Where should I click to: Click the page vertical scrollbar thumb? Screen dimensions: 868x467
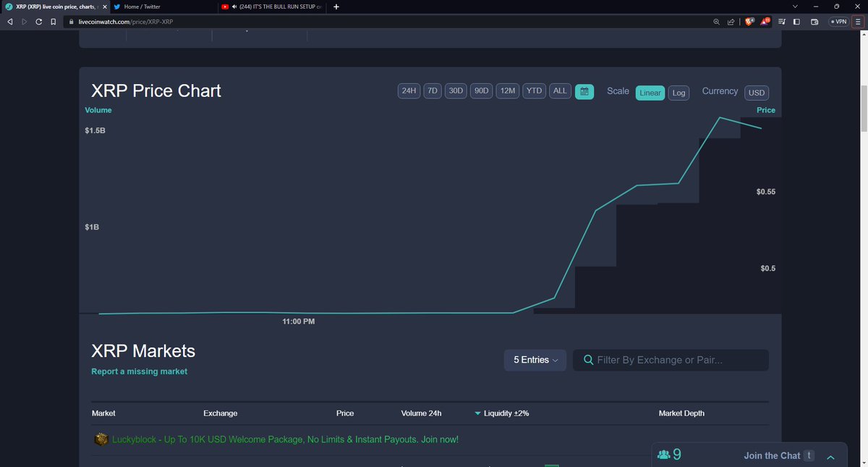864,109
